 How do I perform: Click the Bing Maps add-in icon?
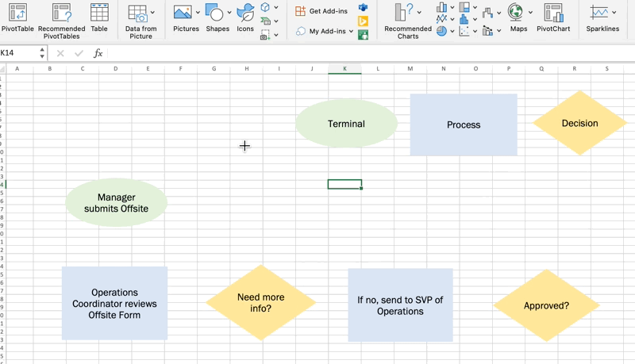tap(364, 21)
